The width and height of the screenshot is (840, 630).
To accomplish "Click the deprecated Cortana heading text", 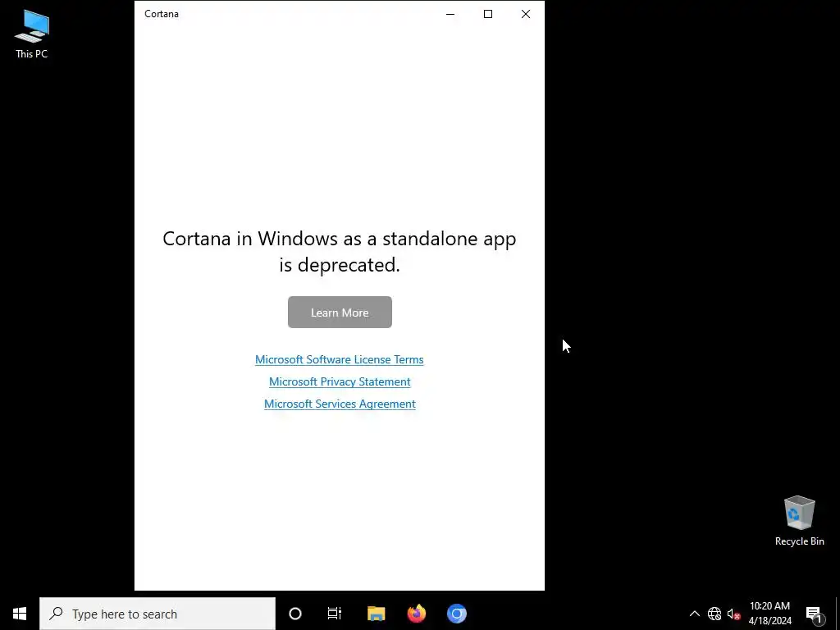I will tap(339, 251).
